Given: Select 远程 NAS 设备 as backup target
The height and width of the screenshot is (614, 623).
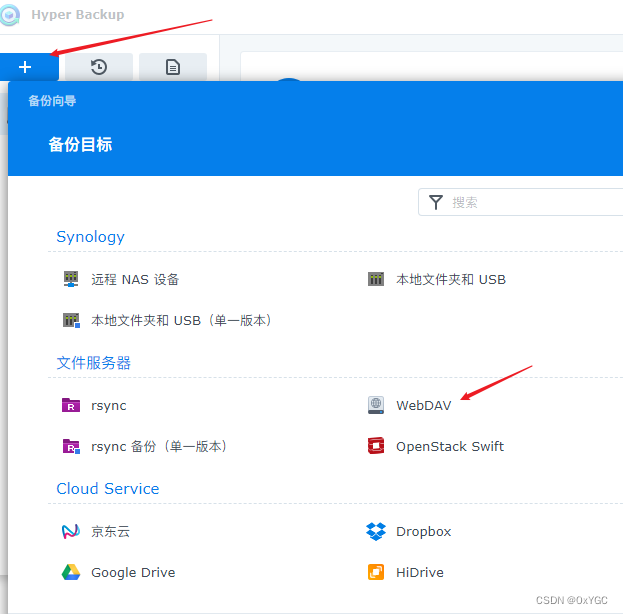Looking at the screenshot, I should (135, 279).
